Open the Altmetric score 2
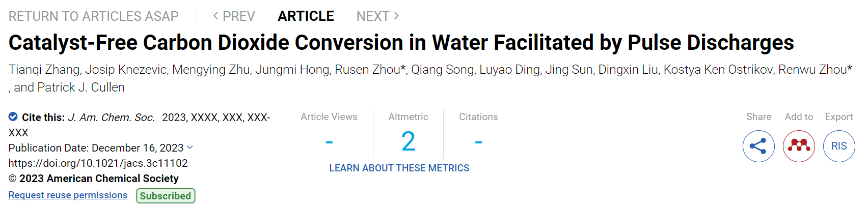The image size is (868, 208). tap(408, 141)
